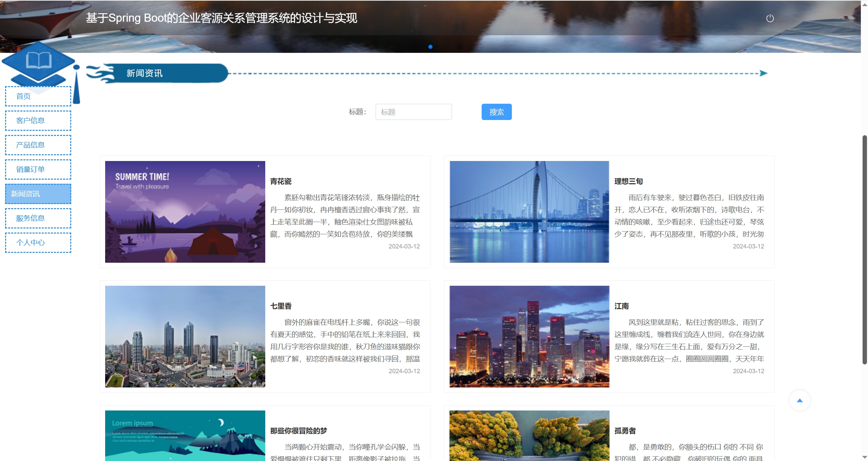Select the active 新闻资讯 sidebar item
The height and width of the screenshot is (461, 868).
coord(38,194)
